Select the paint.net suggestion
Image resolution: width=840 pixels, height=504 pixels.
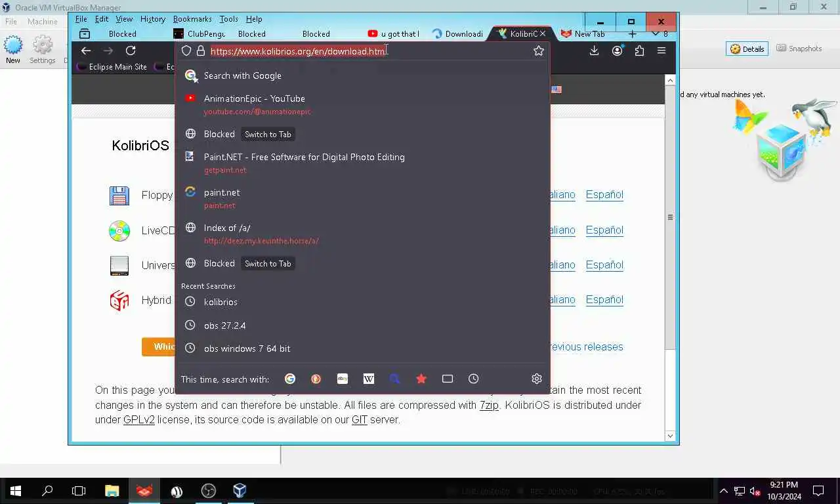tap(362, 198)
